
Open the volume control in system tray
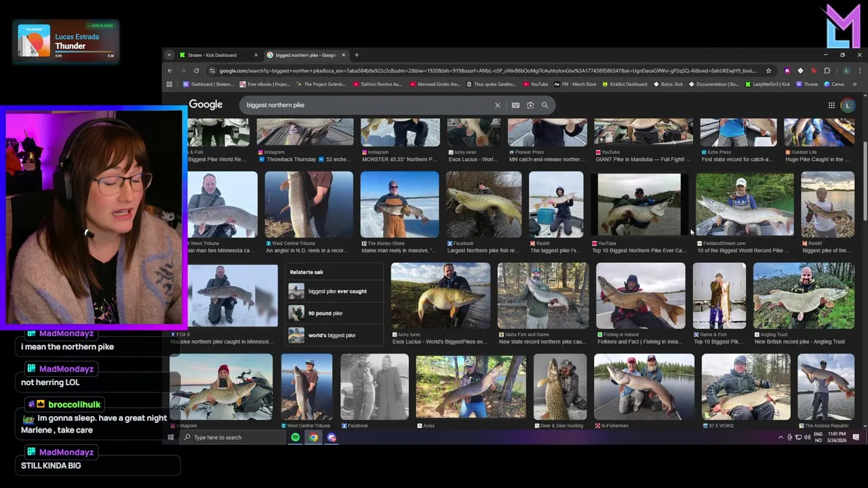(x=806, y=437)
